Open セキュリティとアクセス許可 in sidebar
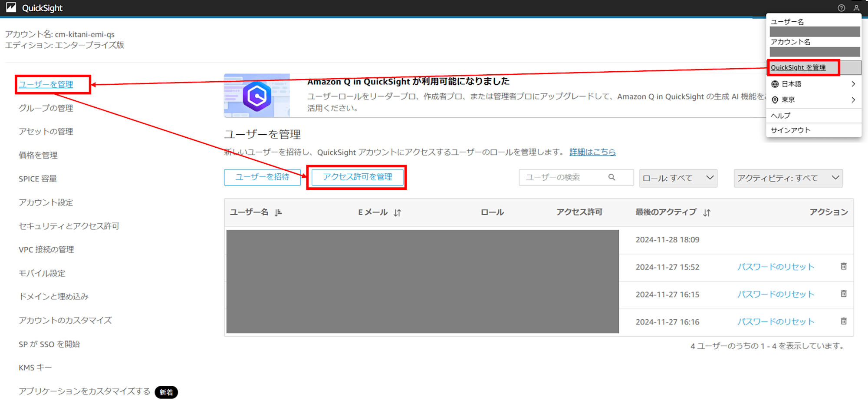Image resolution: width=868 pixels, height=401 pixels. [69, 226]
